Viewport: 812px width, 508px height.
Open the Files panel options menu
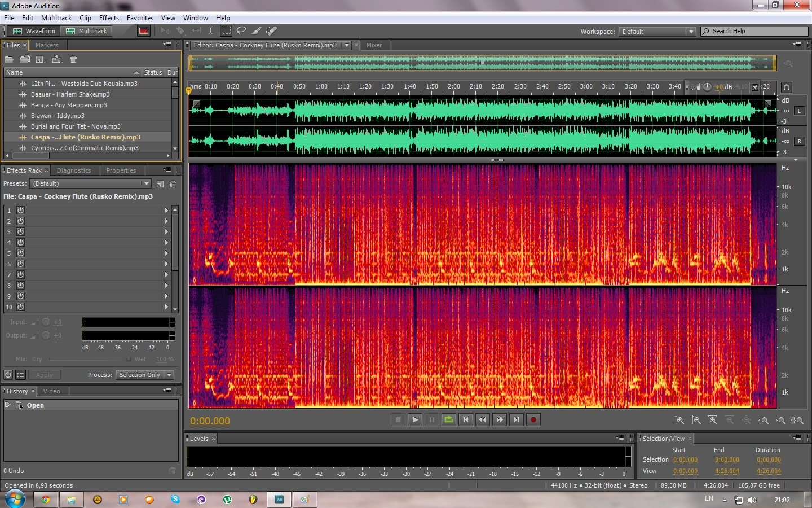(167, 45)
